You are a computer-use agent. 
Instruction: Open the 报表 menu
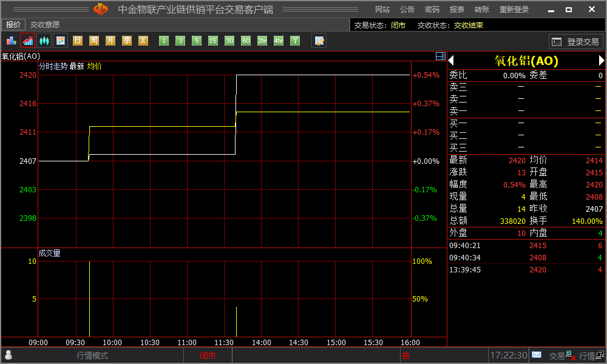click(x=457, y=9)
